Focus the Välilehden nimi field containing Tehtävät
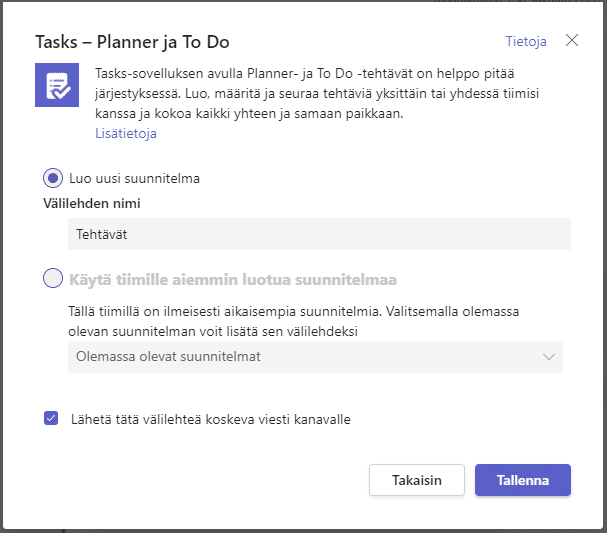The image size is (607, 533). [319, 234]
